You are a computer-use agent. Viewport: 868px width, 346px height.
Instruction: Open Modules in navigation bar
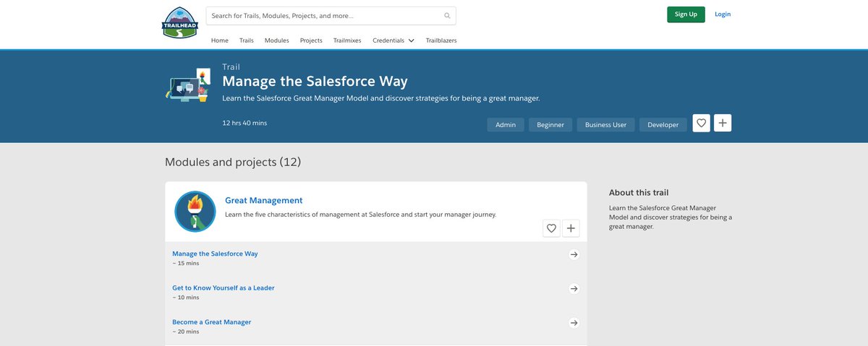(277, 40)
